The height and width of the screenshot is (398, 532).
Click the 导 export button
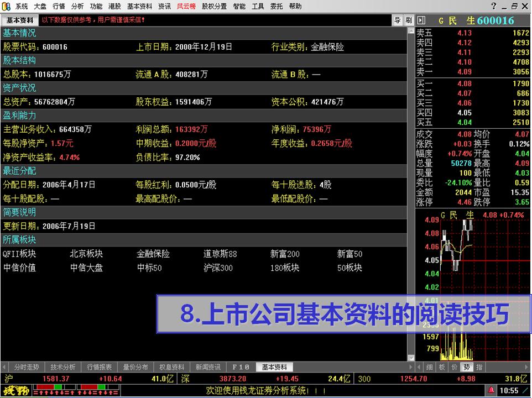pyautogui.click(x=398, y=20)
